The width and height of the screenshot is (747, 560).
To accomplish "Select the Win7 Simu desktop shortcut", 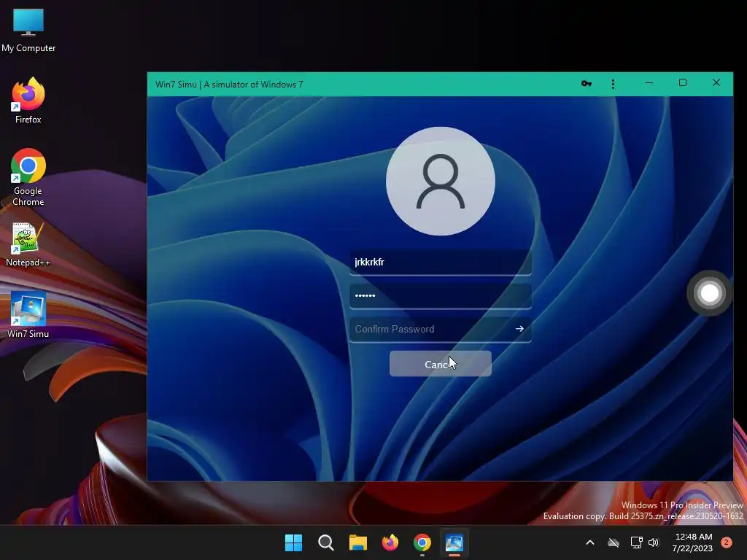I will coord(28,315).
